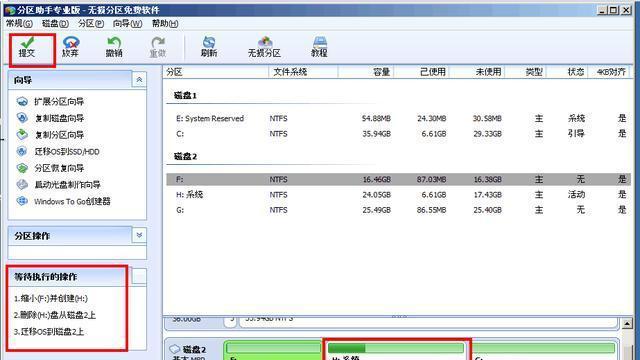Click the 4KB对齐 column header
The height and width of the screenshot is (360, 640).
pos(610,72)
